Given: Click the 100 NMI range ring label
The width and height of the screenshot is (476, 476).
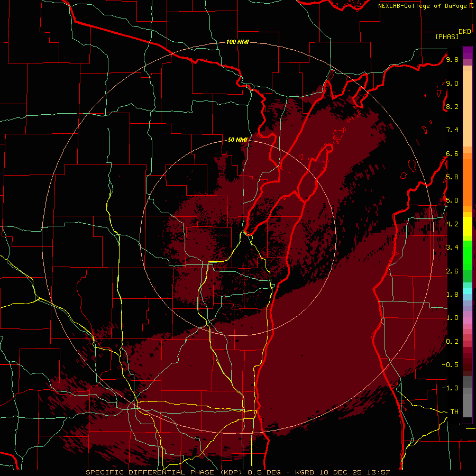Looking at the screenshot, I should coord(237,42).
